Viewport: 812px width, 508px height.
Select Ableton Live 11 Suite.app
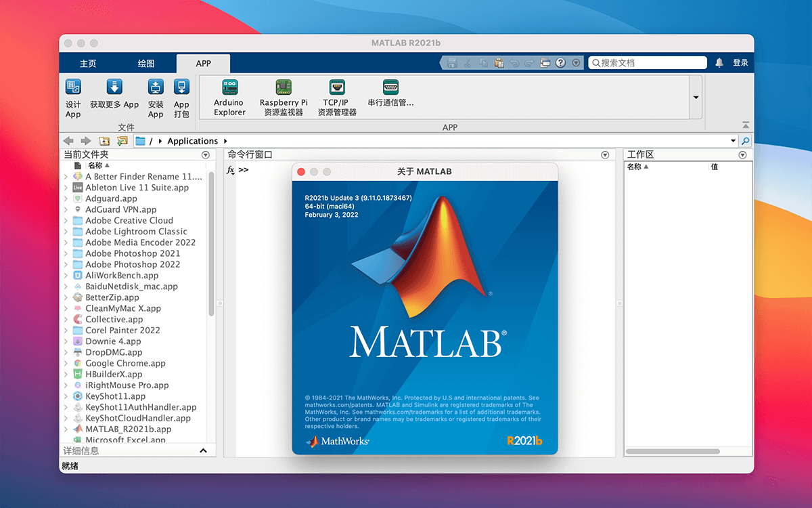137,188
